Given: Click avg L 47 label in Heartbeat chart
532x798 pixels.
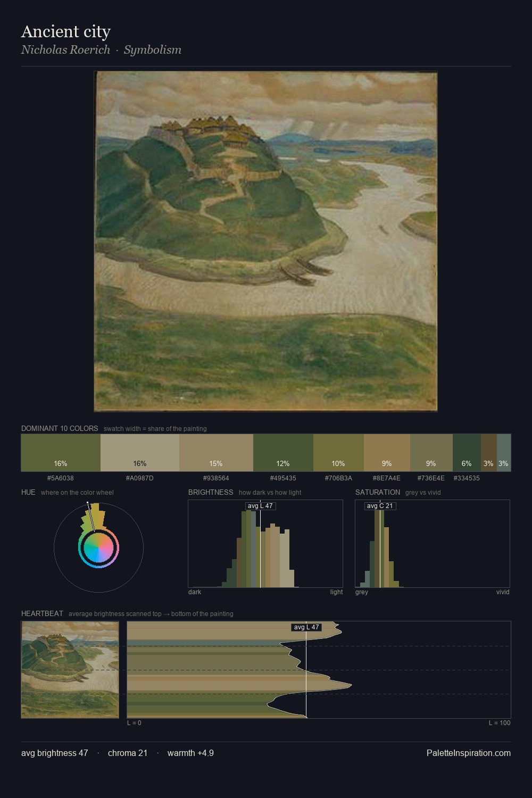Looking at the screenshot, I should (306, 627).
